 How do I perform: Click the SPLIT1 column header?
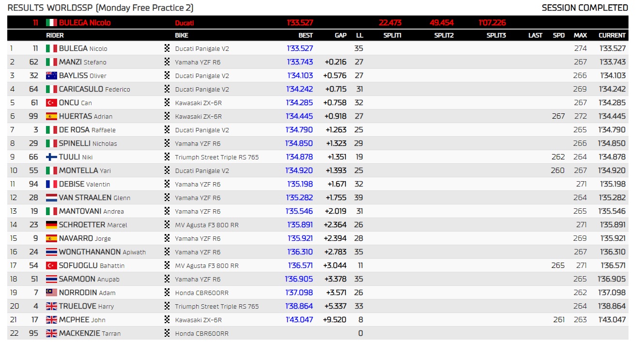[x=392, y=35]
